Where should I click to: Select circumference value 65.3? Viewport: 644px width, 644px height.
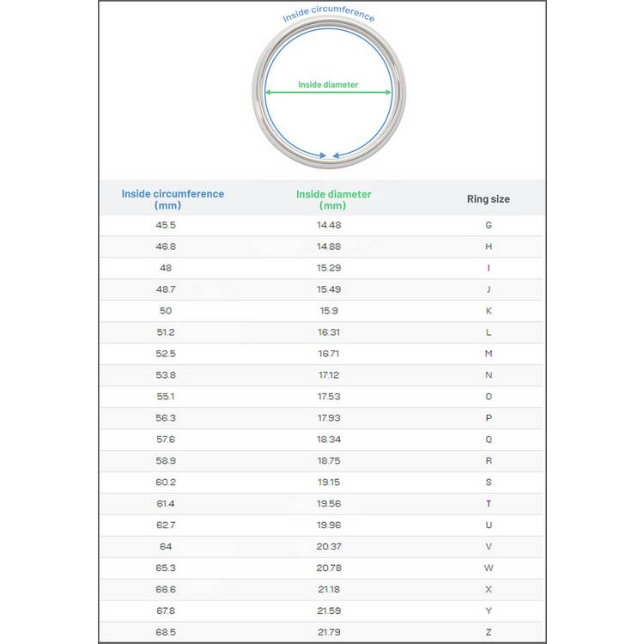pyautogui.click(x=166, y=568)
